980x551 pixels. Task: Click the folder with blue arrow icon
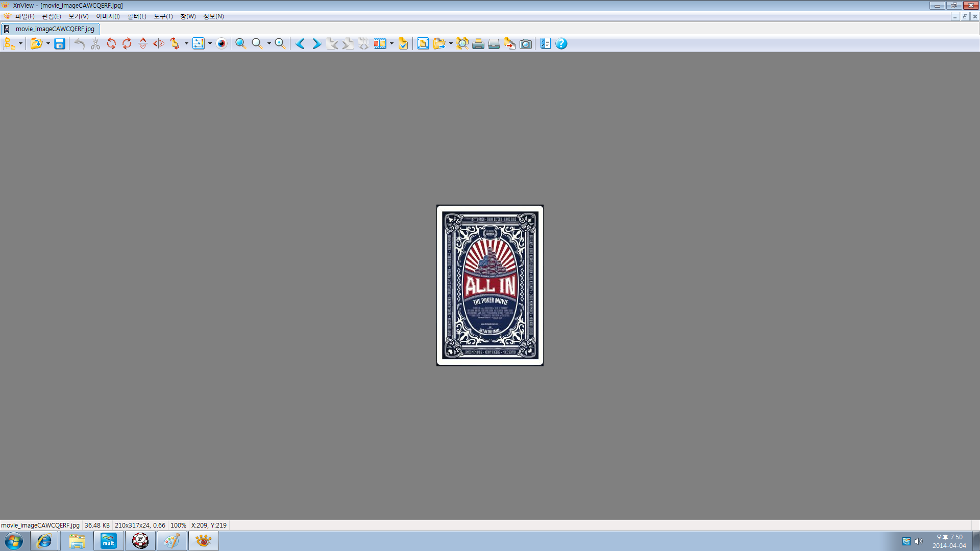point(439,44)
